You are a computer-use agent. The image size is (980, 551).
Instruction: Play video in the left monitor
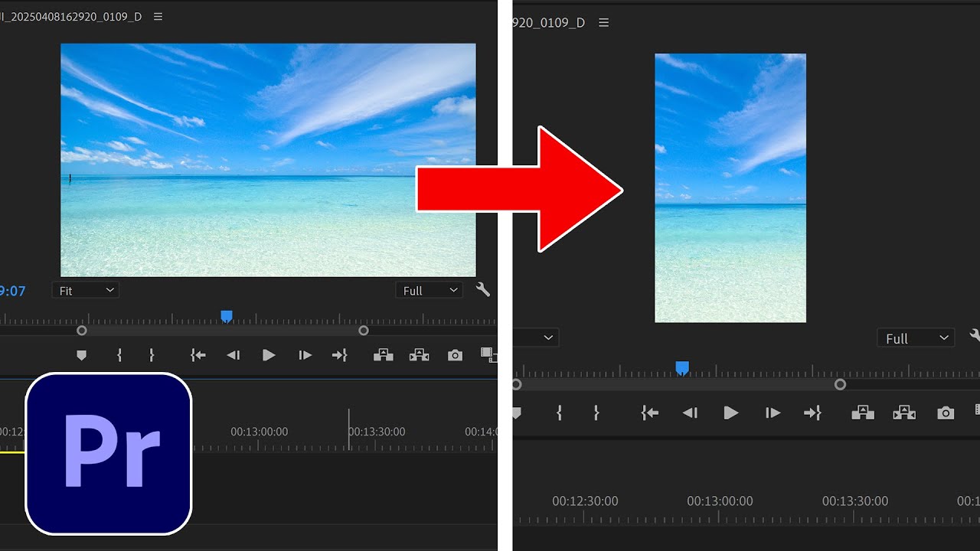pos(269,355)
